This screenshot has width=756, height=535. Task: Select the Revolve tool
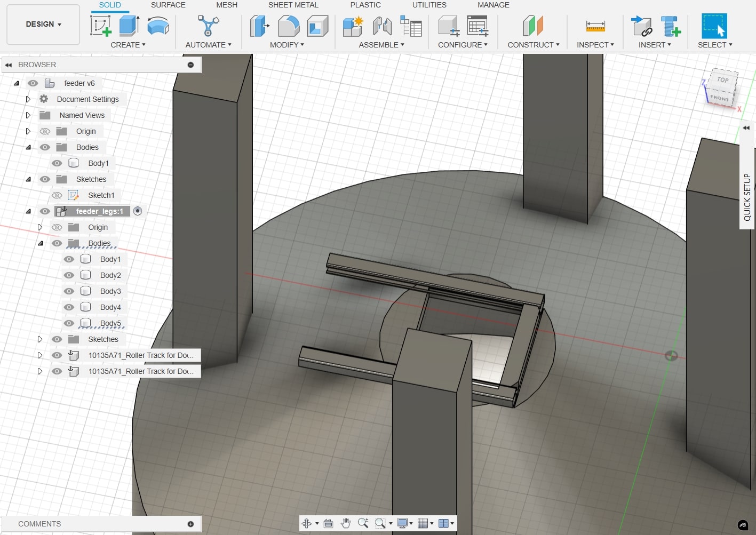(x=158, y=26)
